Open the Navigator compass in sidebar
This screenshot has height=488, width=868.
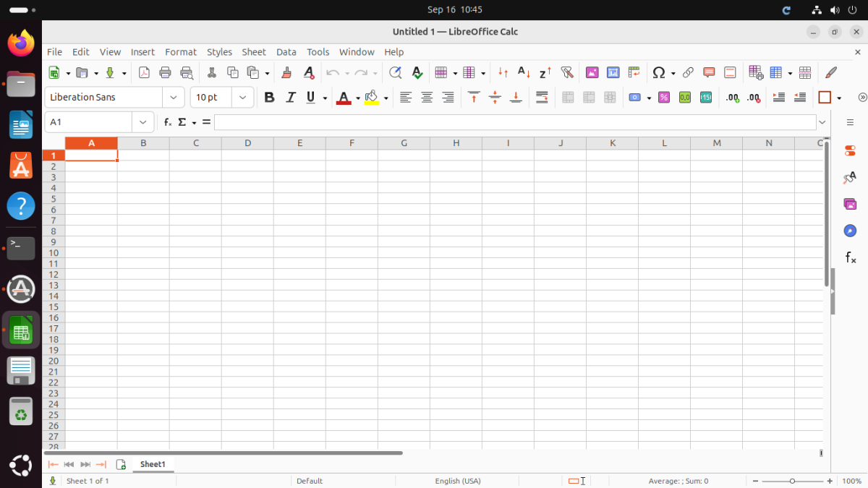coord(850,231)
